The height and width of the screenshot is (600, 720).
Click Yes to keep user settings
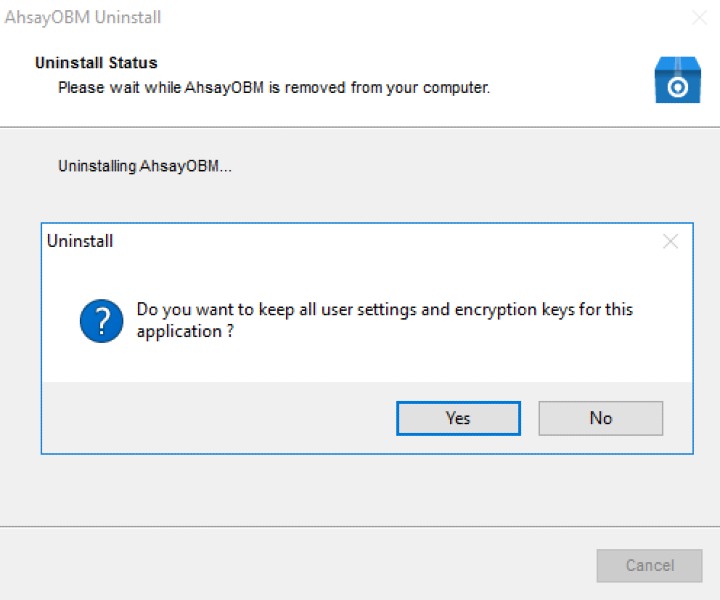[458, 418]
